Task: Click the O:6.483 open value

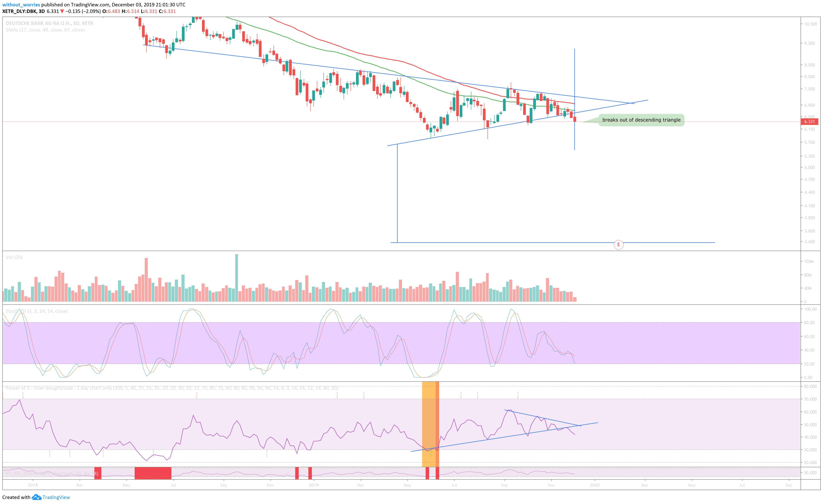Action: [111, 11]
